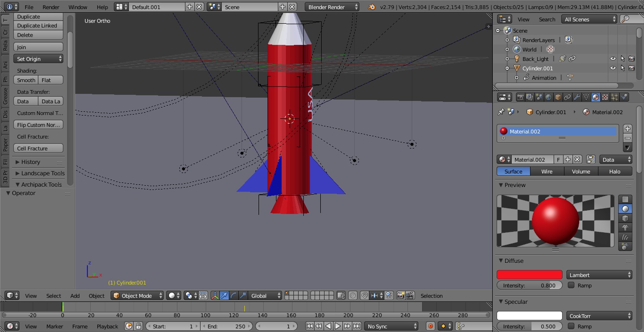
Task: Remove the selected material slot with minus
Action: click(x=628, y=138)
